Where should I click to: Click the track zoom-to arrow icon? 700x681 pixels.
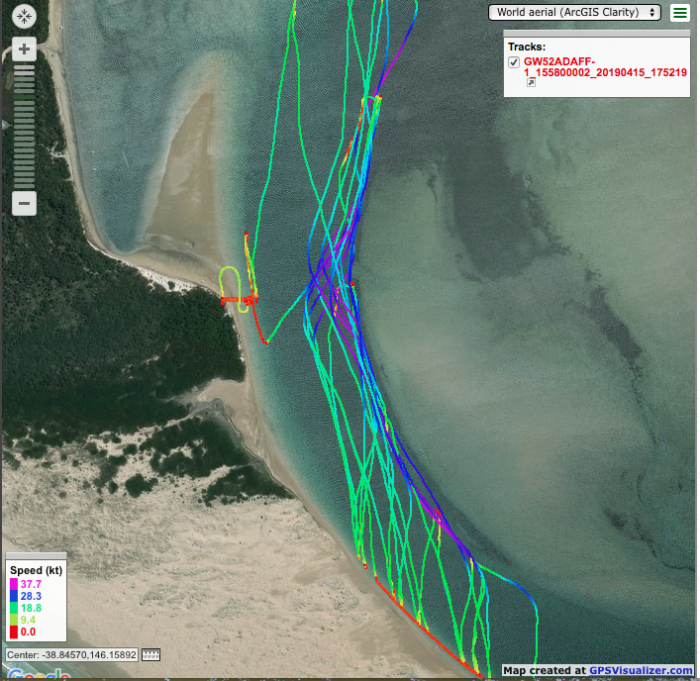click(x=531, y=84)
